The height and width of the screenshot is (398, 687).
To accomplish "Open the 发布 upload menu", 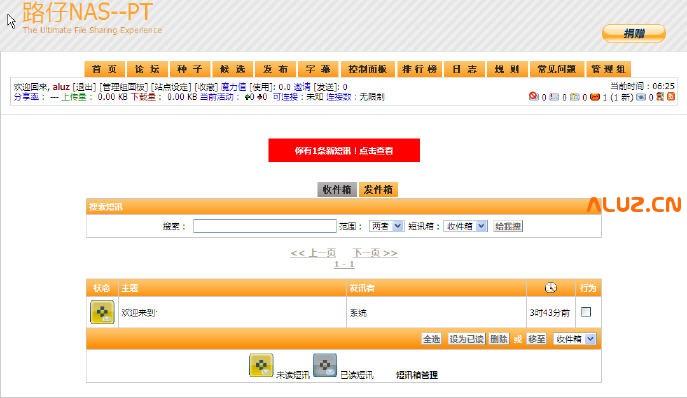I will click(276, 69).
